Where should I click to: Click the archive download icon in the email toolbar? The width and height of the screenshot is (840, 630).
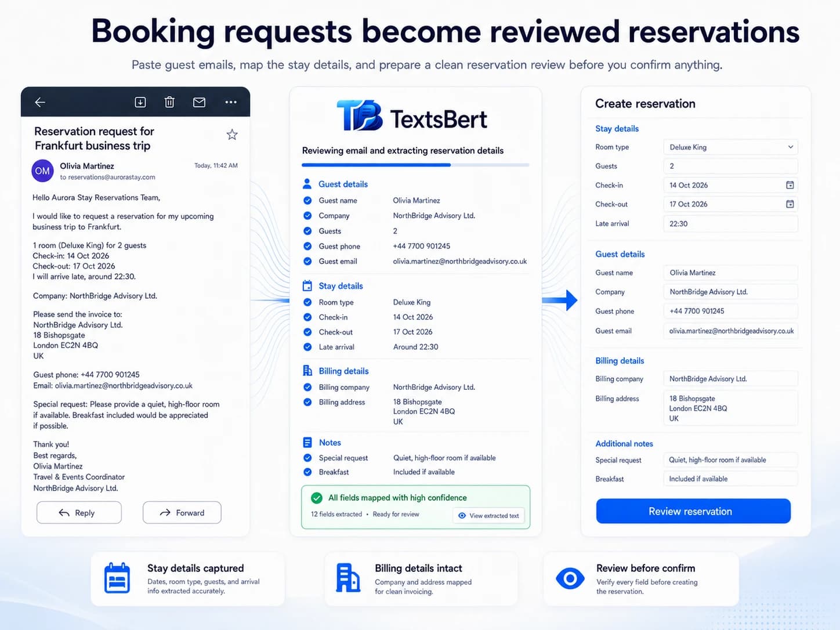(x=140, y=102)
